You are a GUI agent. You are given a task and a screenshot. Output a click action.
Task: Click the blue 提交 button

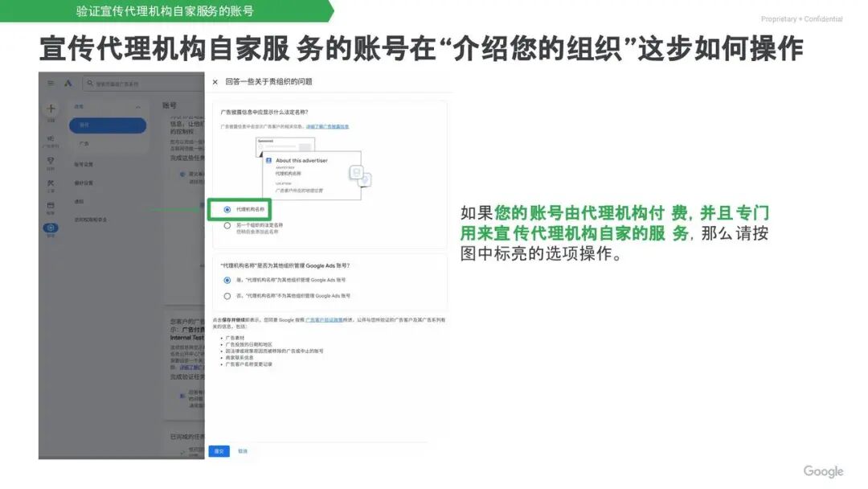(x=219, y=451)
